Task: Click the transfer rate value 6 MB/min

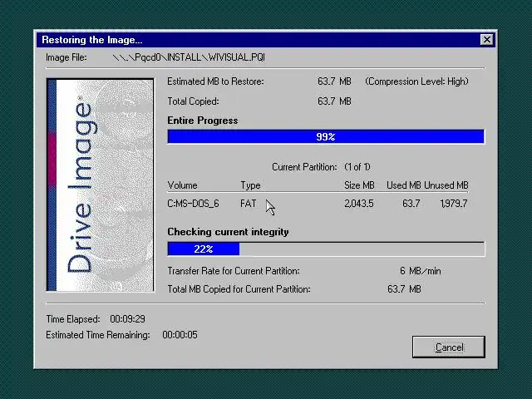Action: pyautogui.click(x=421, y=271)
